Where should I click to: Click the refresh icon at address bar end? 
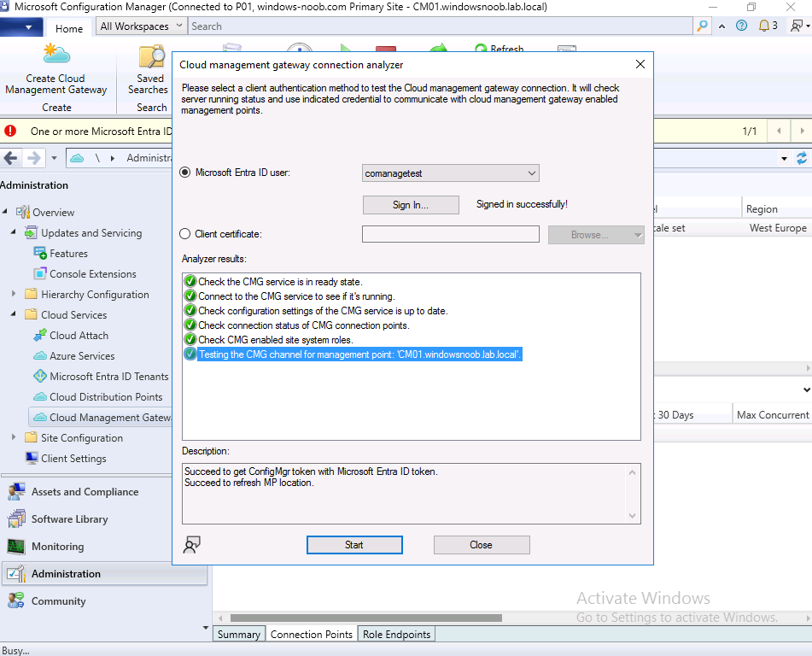(801, 158)
